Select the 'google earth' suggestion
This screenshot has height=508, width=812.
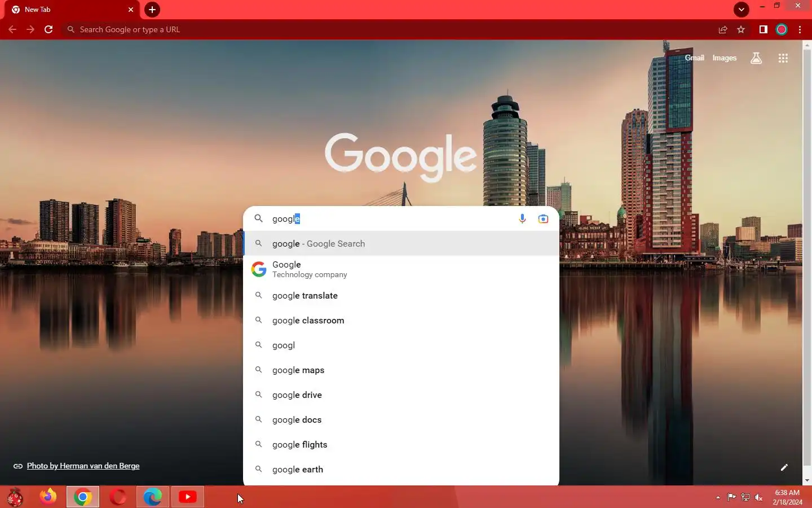click(x=401, y=469)
